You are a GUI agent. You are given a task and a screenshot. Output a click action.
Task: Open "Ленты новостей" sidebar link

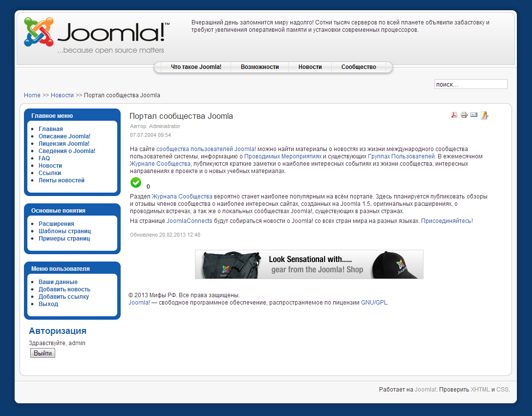pos(62,180)
